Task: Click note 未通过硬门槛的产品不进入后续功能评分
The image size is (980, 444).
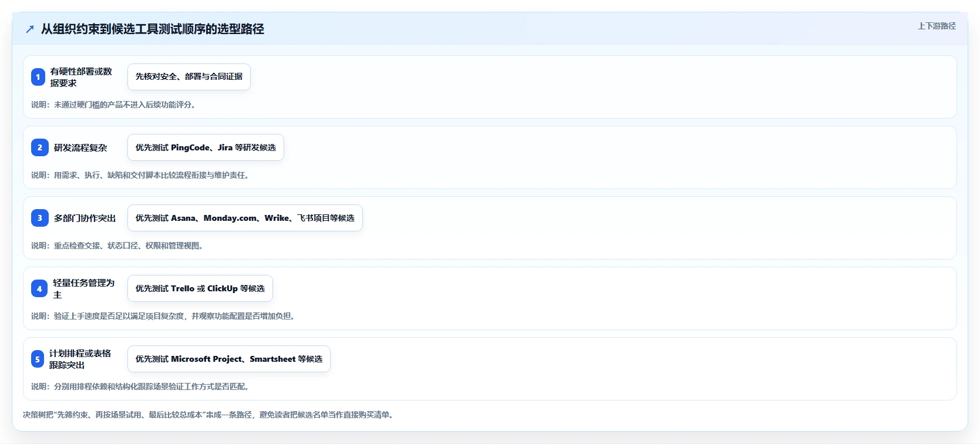Action: point(113,105)
